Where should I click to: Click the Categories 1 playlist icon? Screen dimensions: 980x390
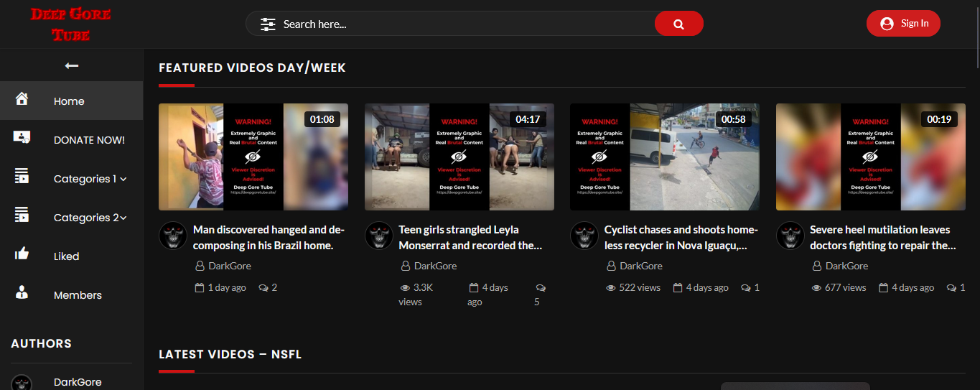click(22, 176)
